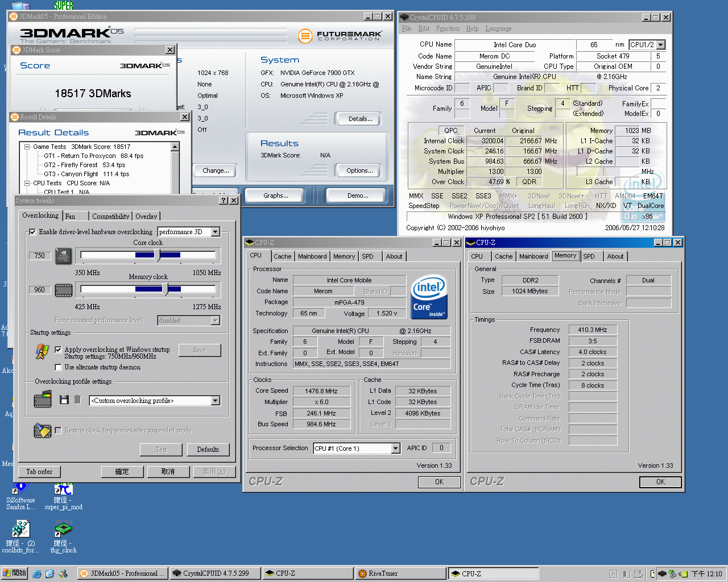Open File menu in CrystalCPUID
728x582 pixels.
pos(407,28)
